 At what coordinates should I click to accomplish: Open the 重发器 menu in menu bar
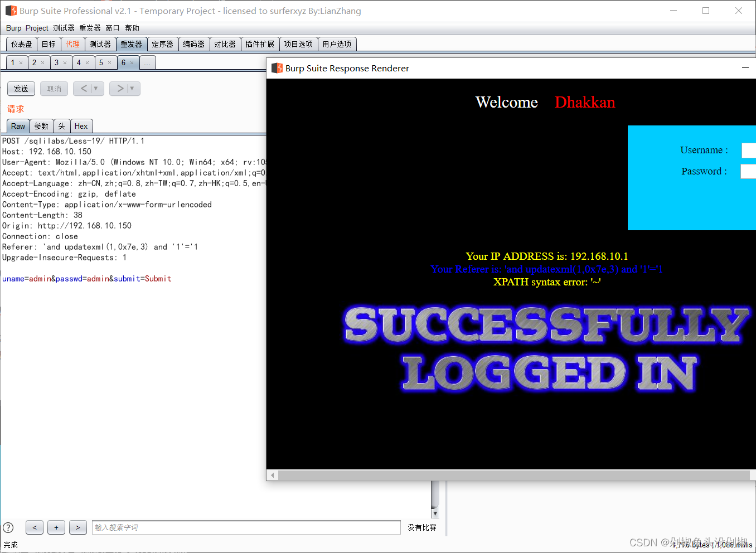(x=90, y=28)
